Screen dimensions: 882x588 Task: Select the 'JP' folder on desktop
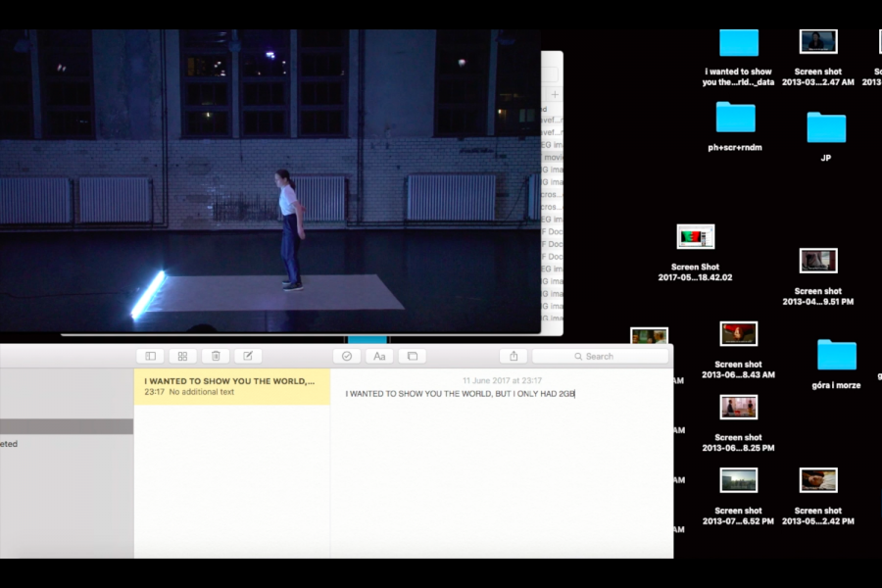(826, 128)
